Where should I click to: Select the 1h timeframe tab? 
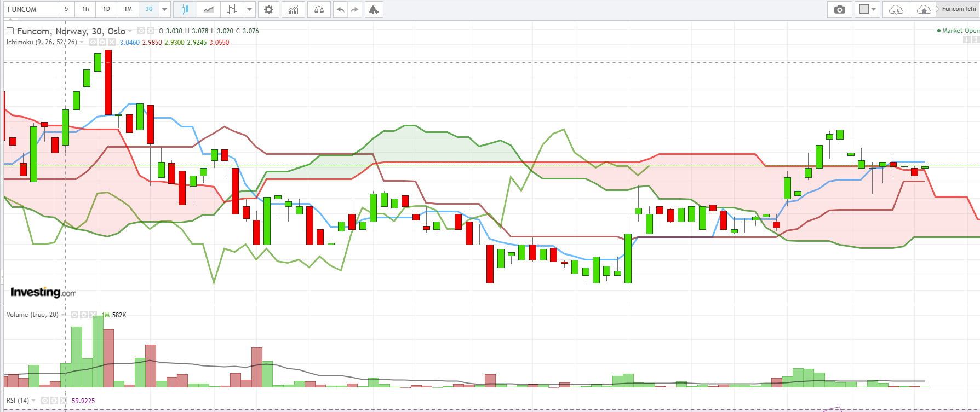[85, 9]
